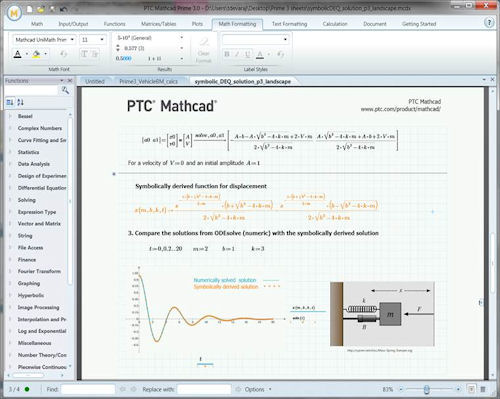
Task: Click the label font color A icon
Action: tap(260, 54)
